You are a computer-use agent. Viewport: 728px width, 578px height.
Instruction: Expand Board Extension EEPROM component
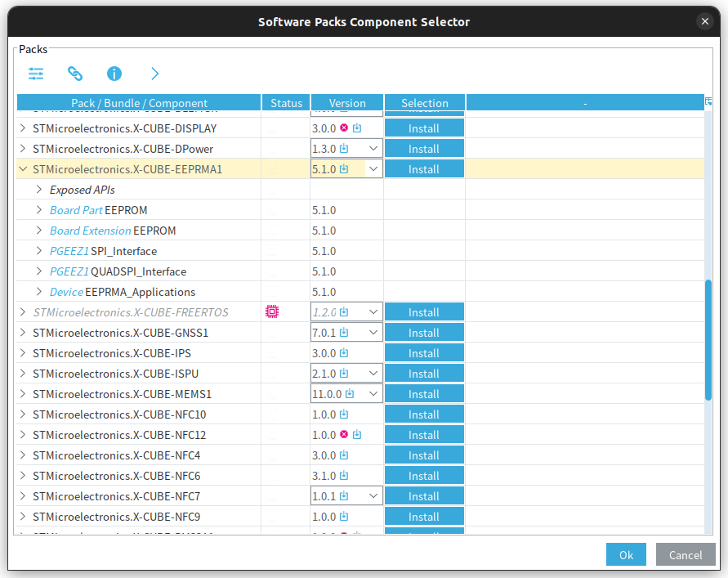39,231
